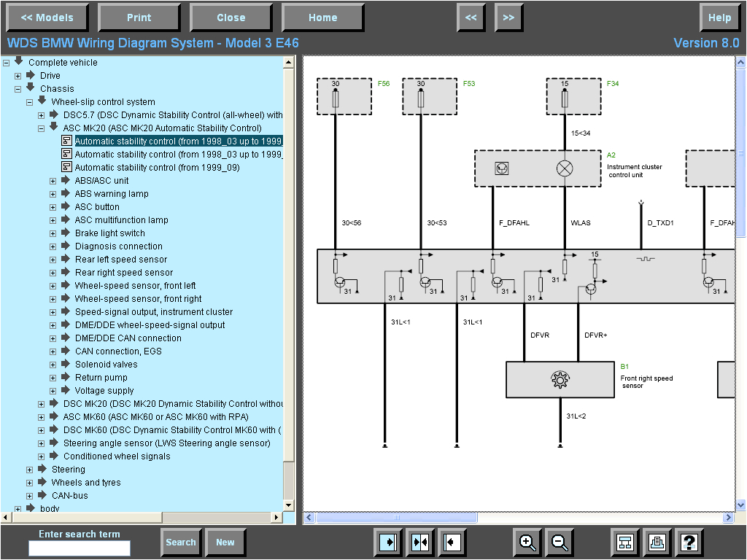This screenshot has width=747, height=560.
Task: Type in the search term input field
Action: pos(79,548)
